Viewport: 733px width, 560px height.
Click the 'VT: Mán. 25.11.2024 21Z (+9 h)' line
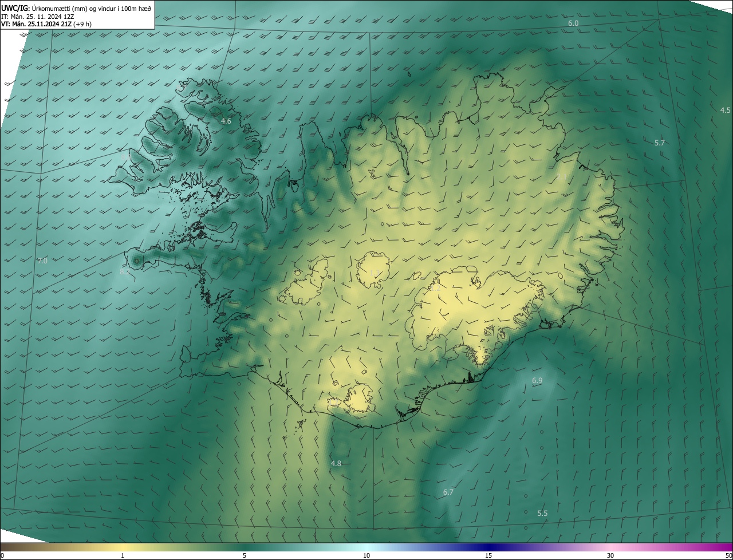(46, 24)
